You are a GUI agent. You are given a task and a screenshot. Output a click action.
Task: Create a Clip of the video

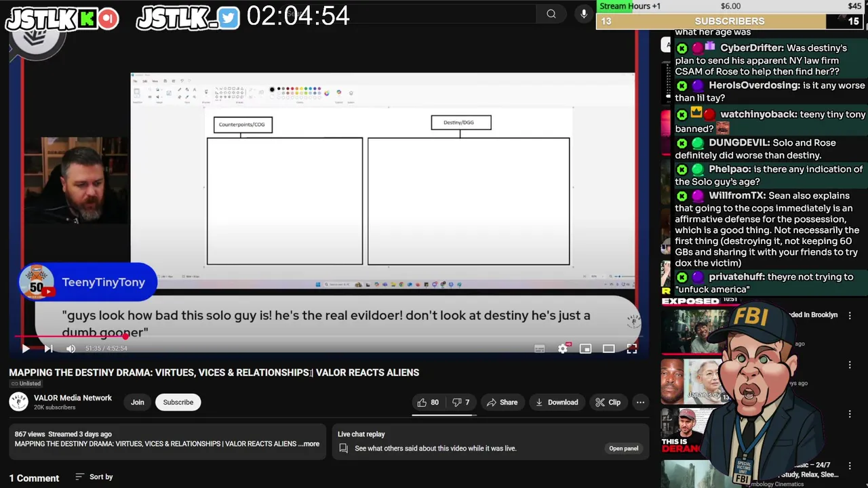pos(608,402)
